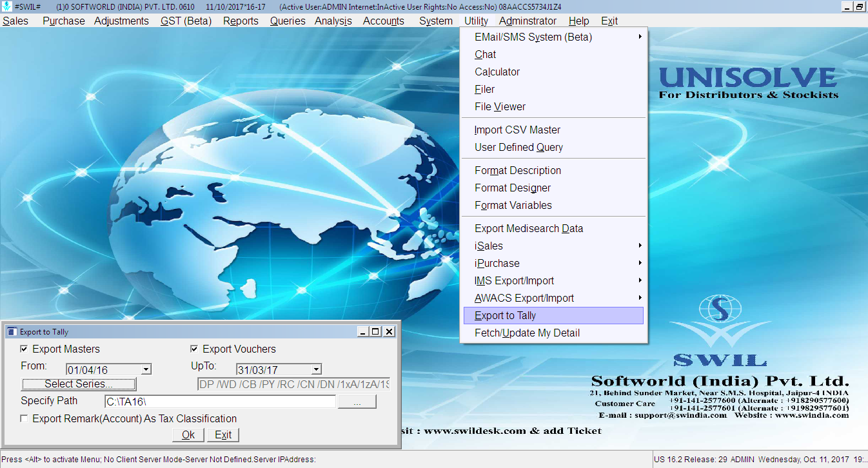This screenshot has height=468, width=868.
Task: Maximize the Export to Tally dialog
Action: coord(377,332)
